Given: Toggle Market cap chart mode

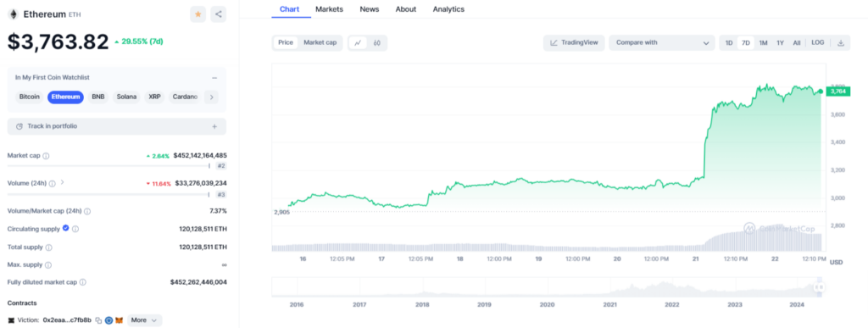Looking at the screenshot, I should tap(320, 42).
